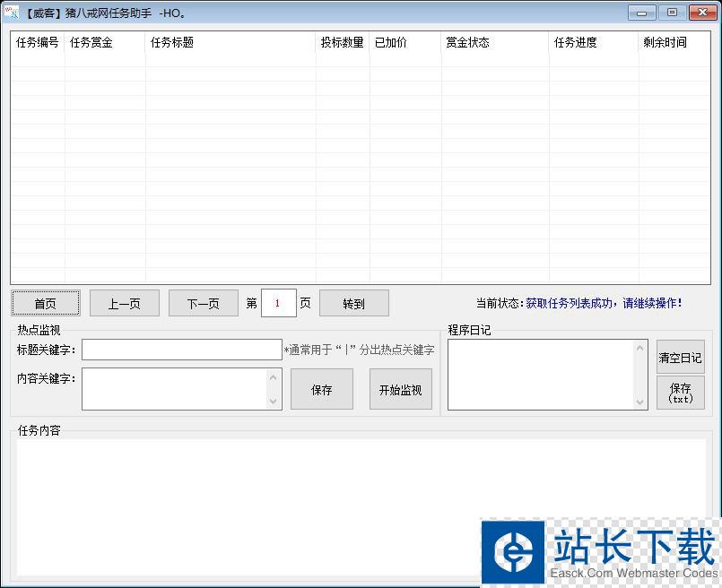Screen dimensions: 722x588
Task: Click up arrow of 程序日记 scrollbar
Action: pyautogui.click(x=640, y=349)
